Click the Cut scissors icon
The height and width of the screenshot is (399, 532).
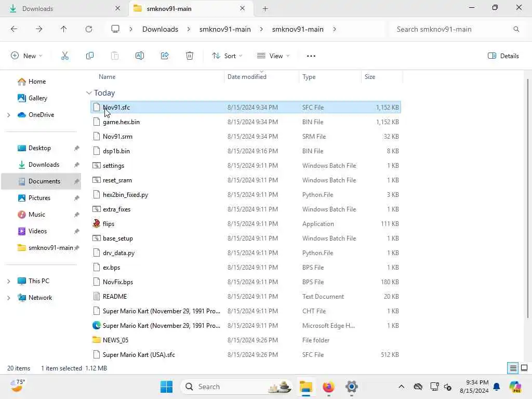(x=65, y=56)
